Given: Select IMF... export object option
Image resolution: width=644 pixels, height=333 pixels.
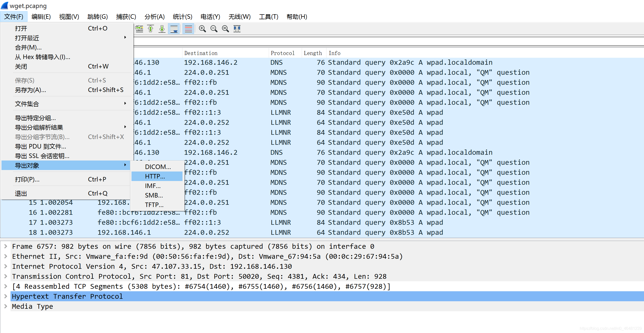Looking at the screenshot, I should pos(157,186).
